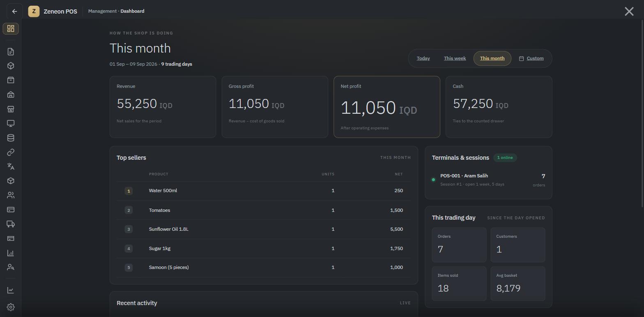Screen dimensions: 644x317
Task: Click the Management breadcrumb
Action: point(102,11)
